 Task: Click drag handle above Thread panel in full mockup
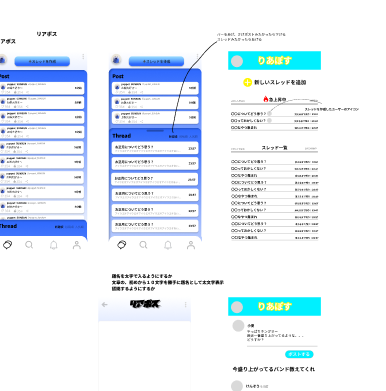[155, 131]
